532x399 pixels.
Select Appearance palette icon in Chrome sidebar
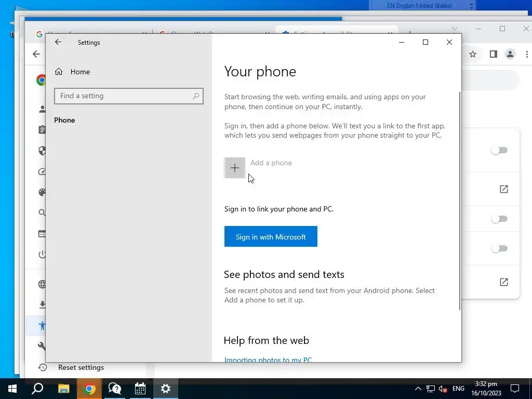(x=42, y=192)
